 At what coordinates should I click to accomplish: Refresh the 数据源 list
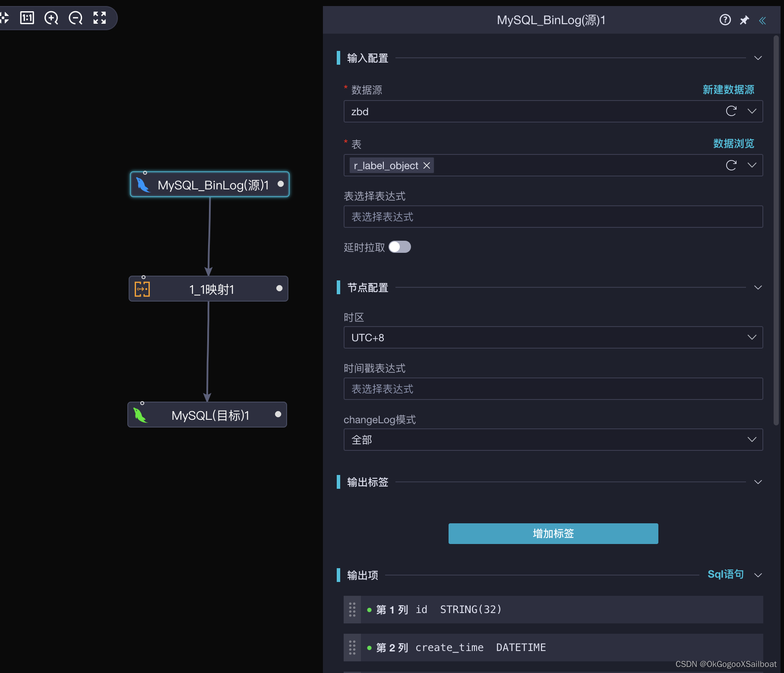coord(731,111)
